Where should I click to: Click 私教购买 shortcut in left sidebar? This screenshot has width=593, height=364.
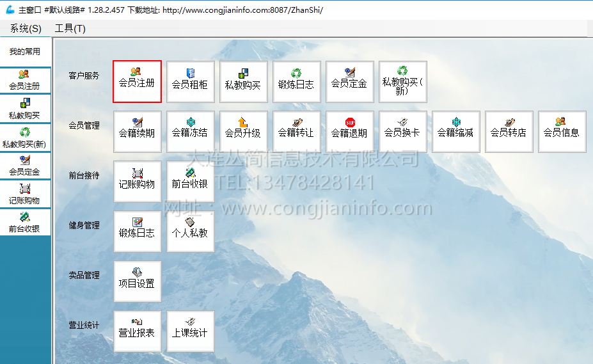point(25,109)
